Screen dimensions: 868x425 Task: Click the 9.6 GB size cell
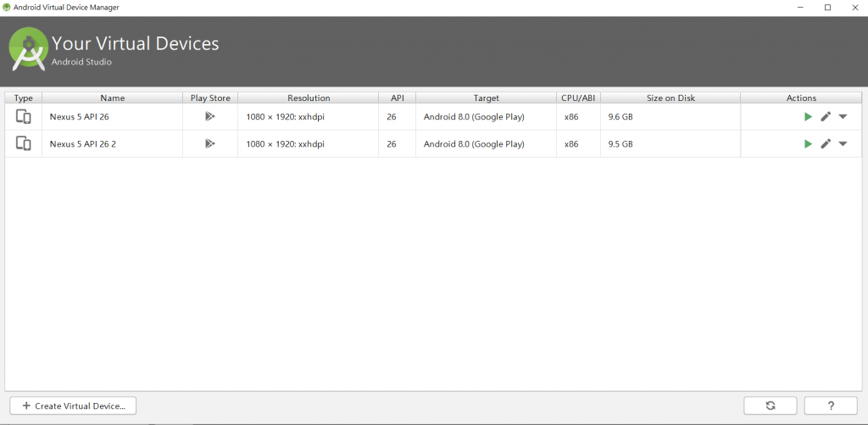670,117
